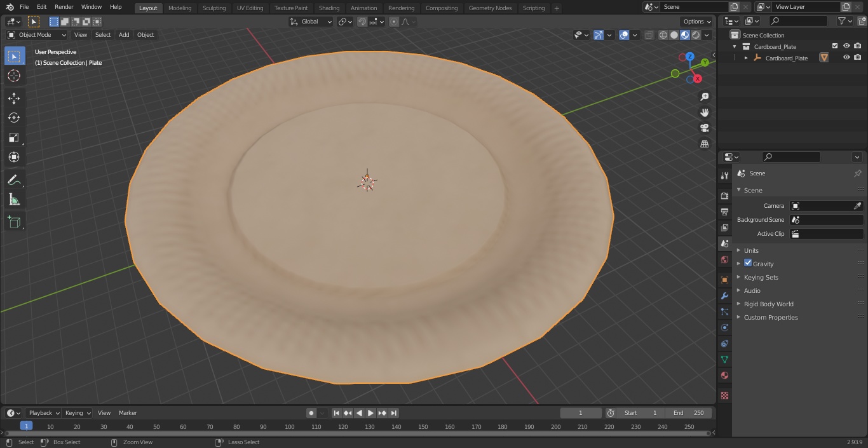Open the File menu

[24, 7]
